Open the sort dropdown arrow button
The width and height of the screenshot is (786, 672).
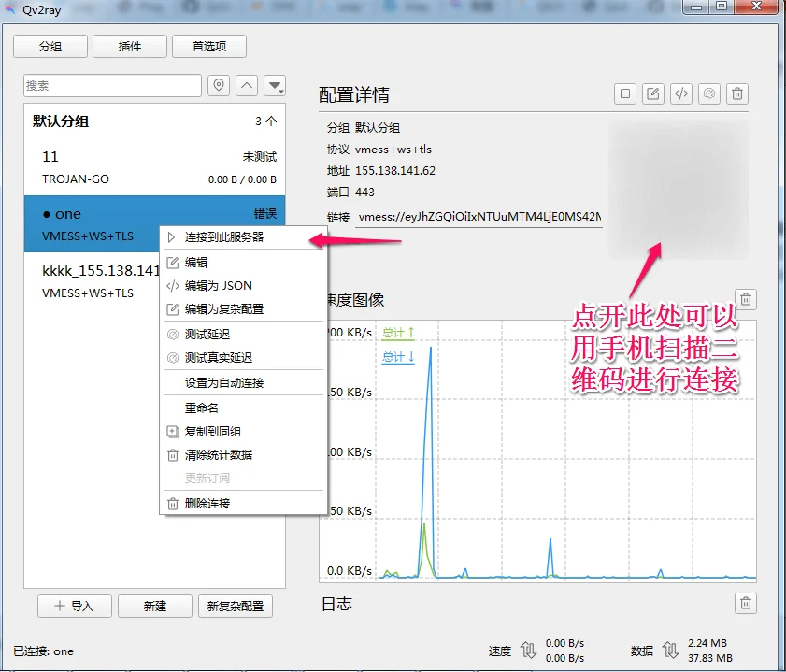(275, 86)
